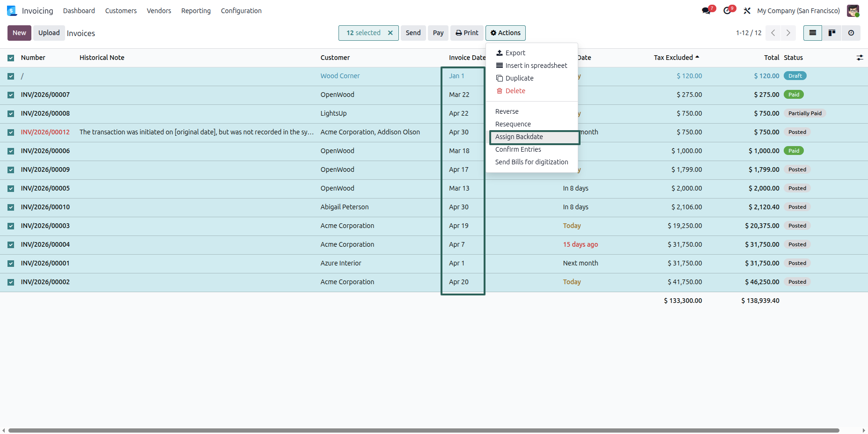The width and height of the screenshot is (868, 434).
Task: Switch to kanban view
Action: [832, 33]
